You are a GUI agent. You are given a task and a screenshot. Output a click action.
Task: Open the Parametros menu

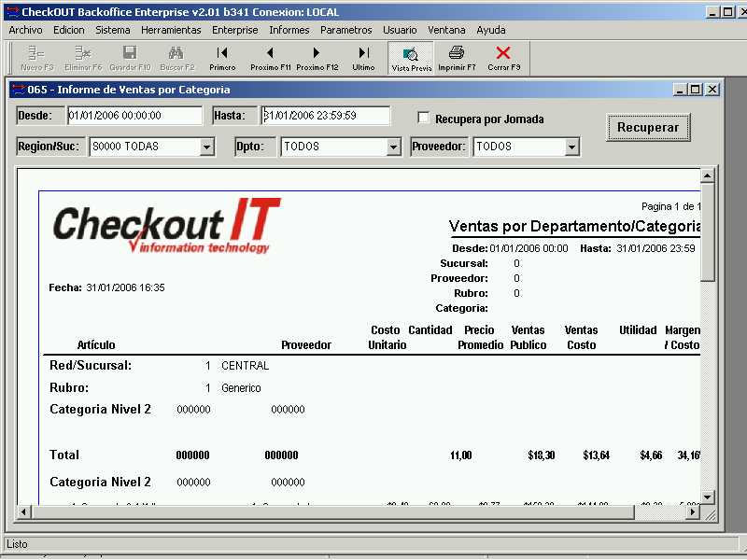pos(345,30)
